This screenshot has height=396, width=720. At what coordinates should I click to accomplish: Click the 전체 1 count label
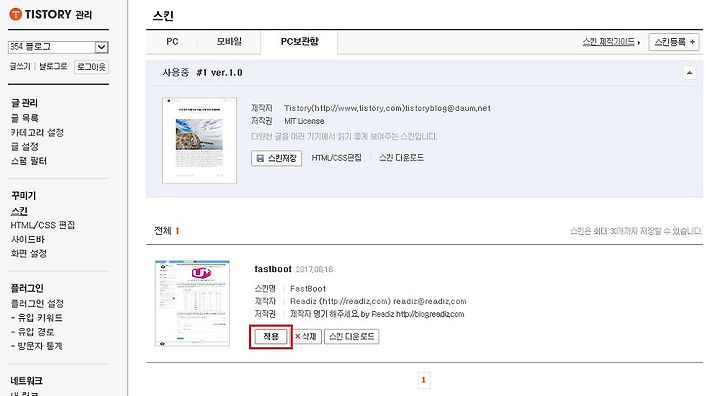(x=167, y=231)
